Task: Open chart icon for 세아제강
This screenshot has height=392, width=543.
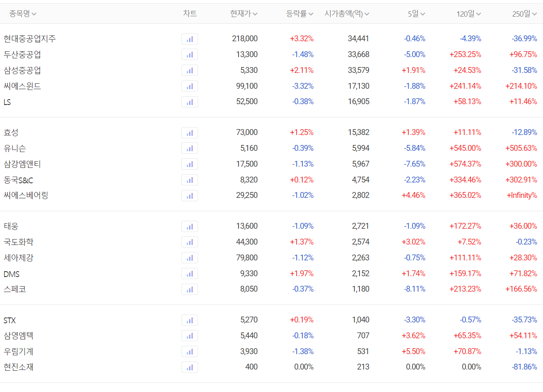Action: [190, 258]
